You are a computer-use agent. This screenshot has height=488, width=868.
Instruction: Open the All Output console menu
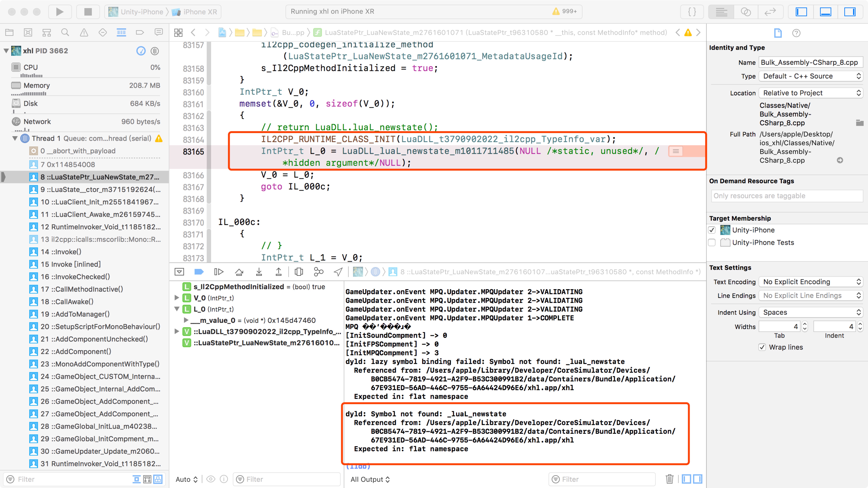(x=370, y=479)
